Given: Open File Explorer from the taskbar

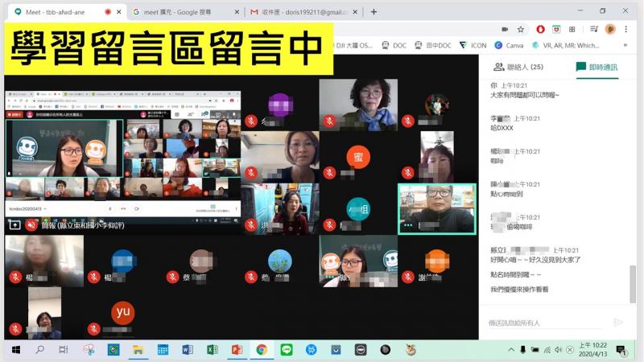Looking at the screenshot, I should [138, 350].
